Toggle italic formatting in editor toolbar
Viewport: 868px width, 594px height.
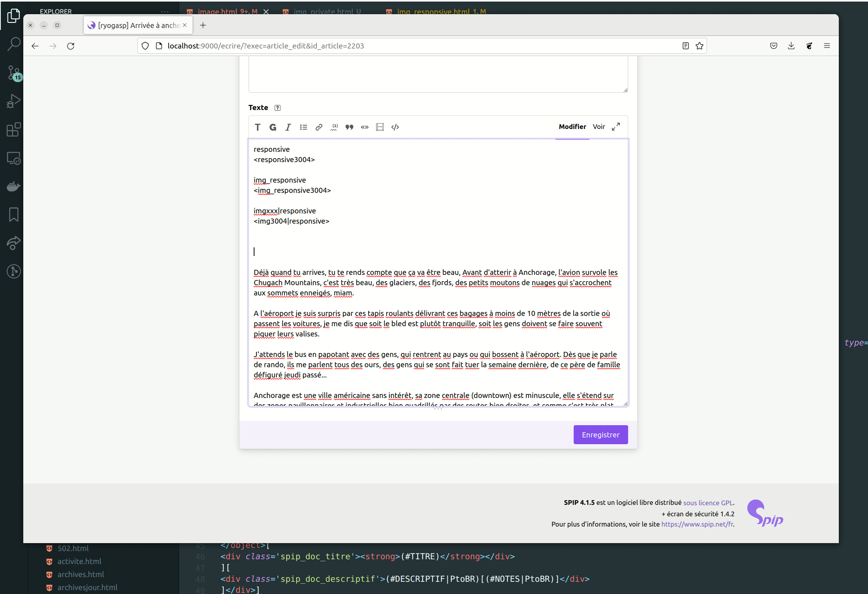click(x=288, y=127)
